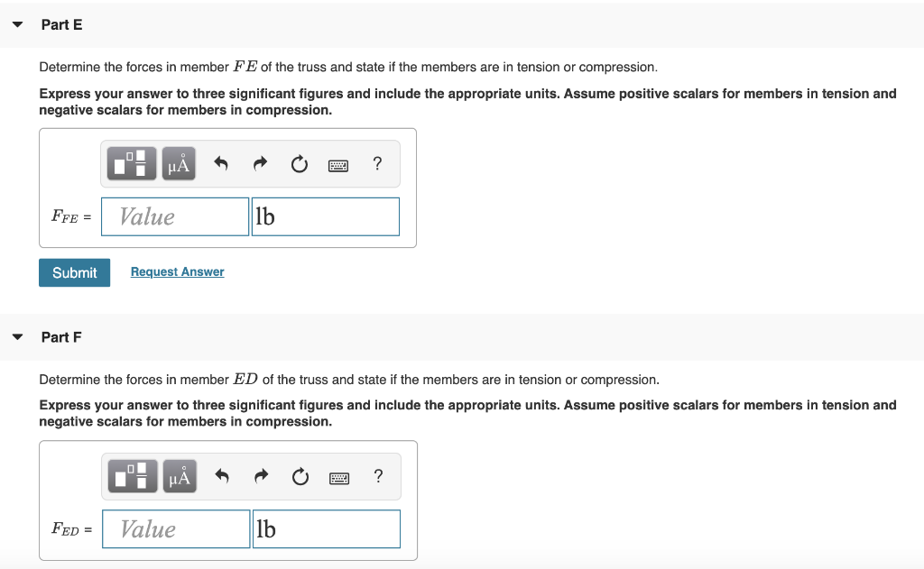924x569 pixels.
Task: Redo edit in Part F answer
Action: (x=261, y=475)
